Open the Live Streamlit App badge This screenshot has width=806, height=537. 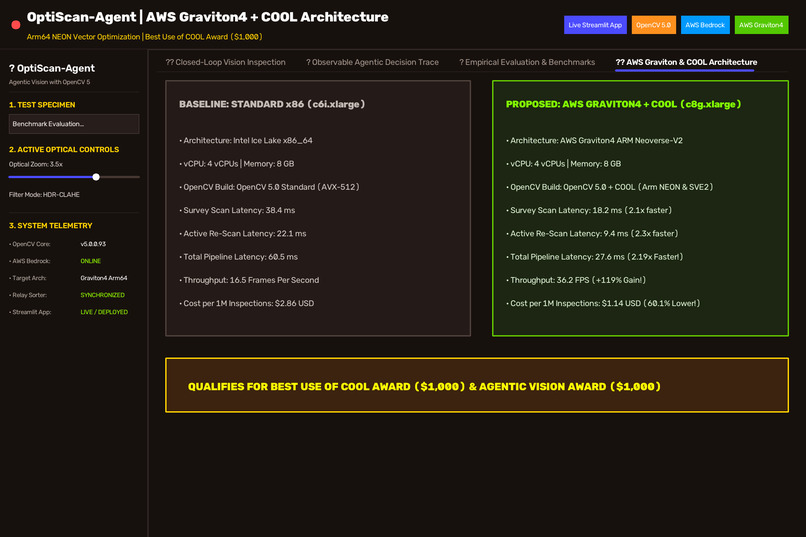click(595, 25)
